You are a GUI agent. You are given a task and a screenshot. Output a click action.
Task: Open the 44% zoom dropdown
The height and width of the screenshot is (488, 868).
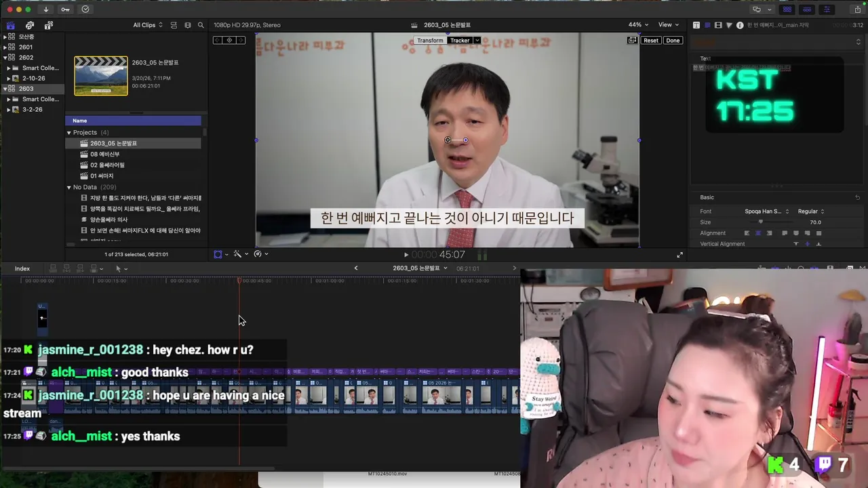(638, 25)
